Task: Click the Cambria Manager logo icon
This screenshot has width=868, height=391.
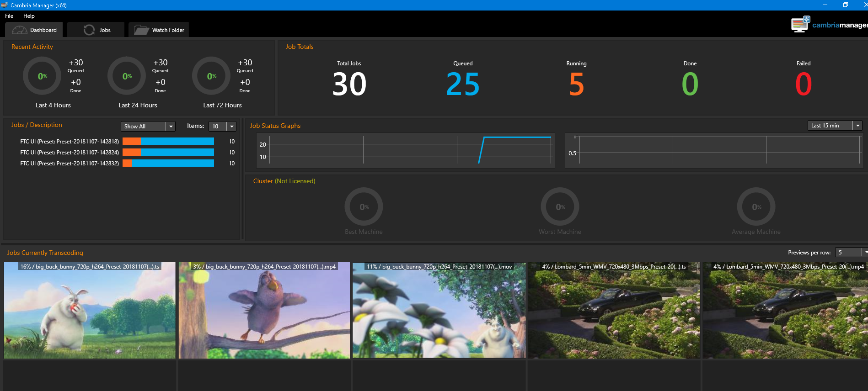Action: click(800, 25)
